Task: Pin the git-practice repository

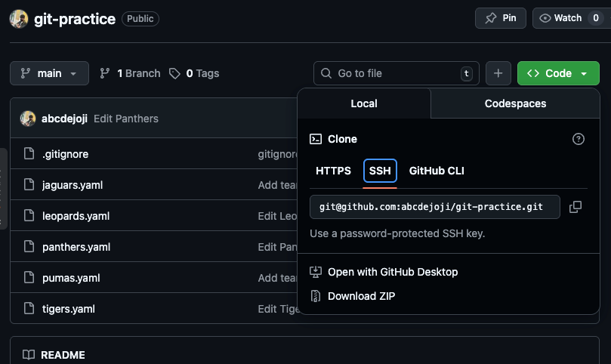Action: pos(501,18)
